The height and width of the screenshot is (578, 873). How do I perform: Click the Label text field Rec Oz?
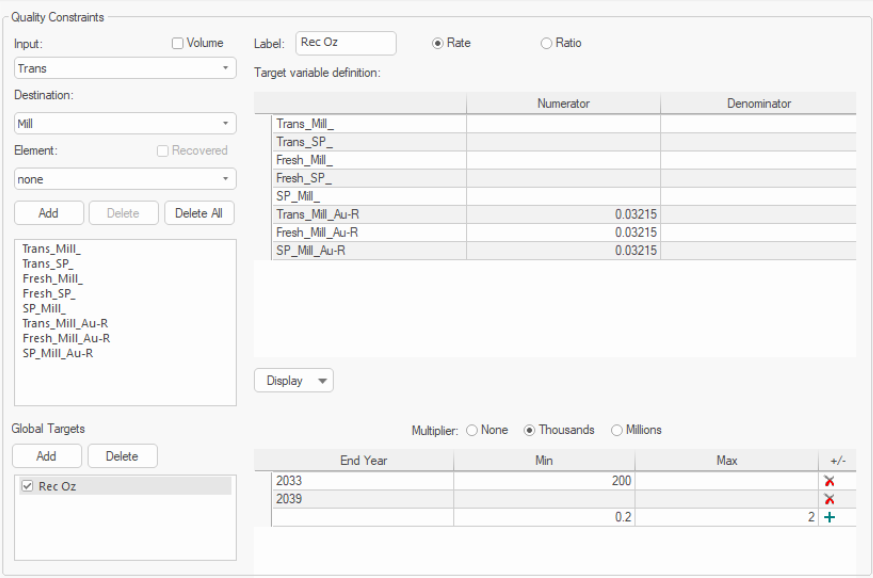345,43
